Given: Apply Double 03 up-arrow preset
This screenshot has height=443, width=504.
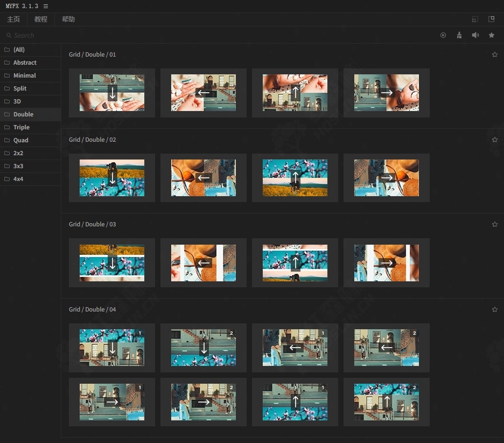Looking at the screenshot, I should coord(295,263).
